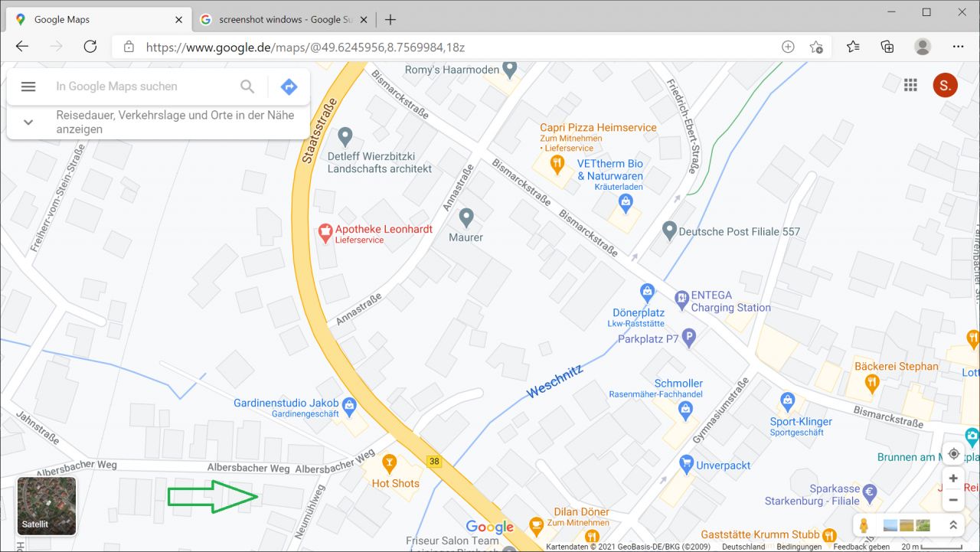Center map on my location

tap(953, 453)
